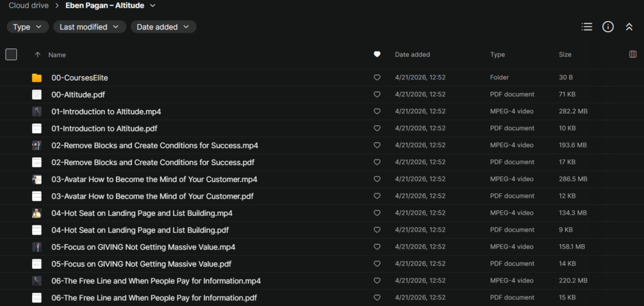This screenshot has width=644, height=306.
Task: Open column settings icon
Action: 633,54
